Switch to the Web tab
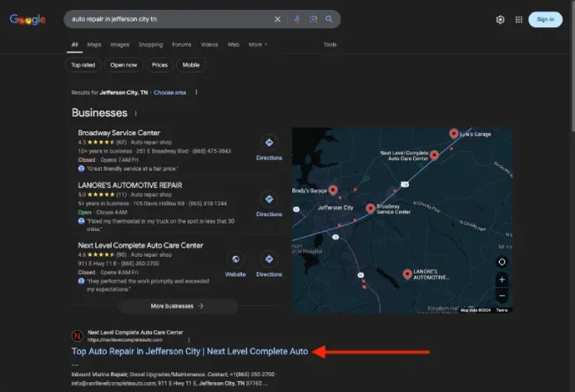 pos(233,45)
